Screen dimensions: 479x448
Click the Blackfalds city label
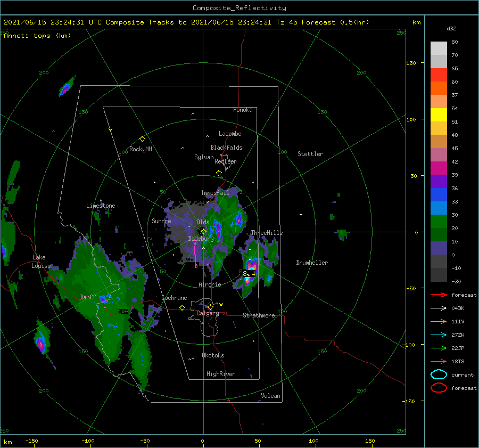pyautogui.click(x=226, y=148)
